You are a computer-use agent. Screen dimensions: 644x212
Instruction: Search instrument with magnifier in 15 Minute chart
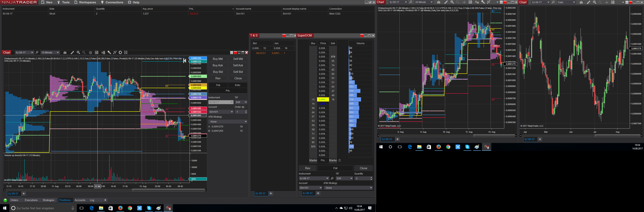pos(37,53)
